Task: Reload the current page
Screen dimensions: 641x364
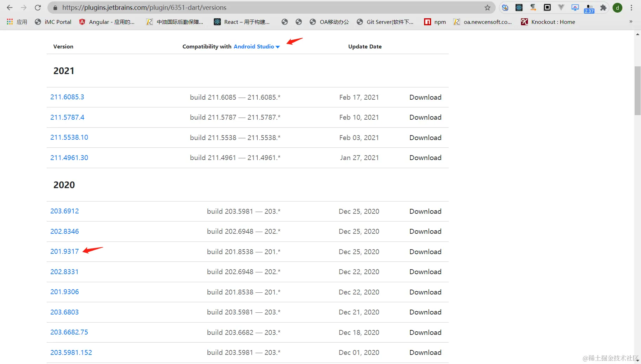Action: pyautogui.click(x=38, y=7)
